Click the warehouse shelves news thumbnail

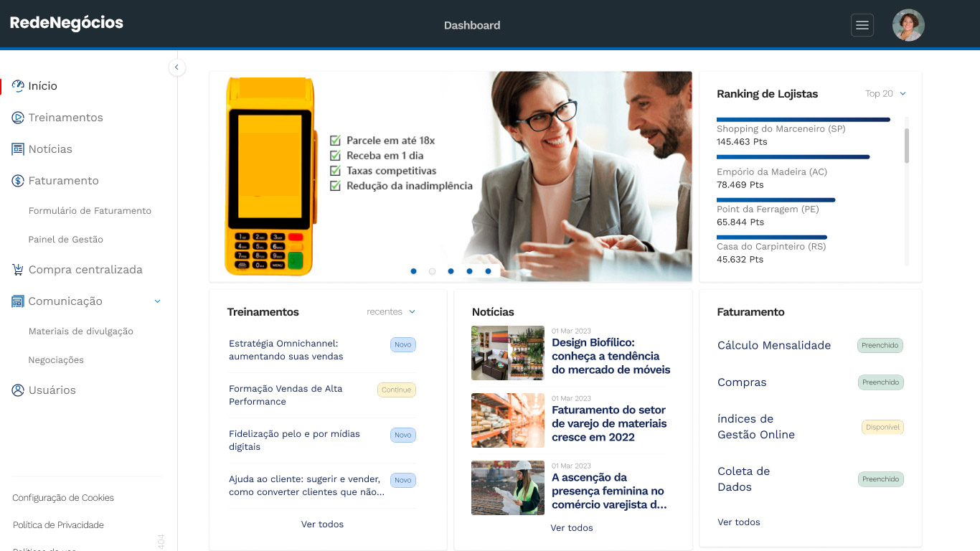[x=508, y=420]
